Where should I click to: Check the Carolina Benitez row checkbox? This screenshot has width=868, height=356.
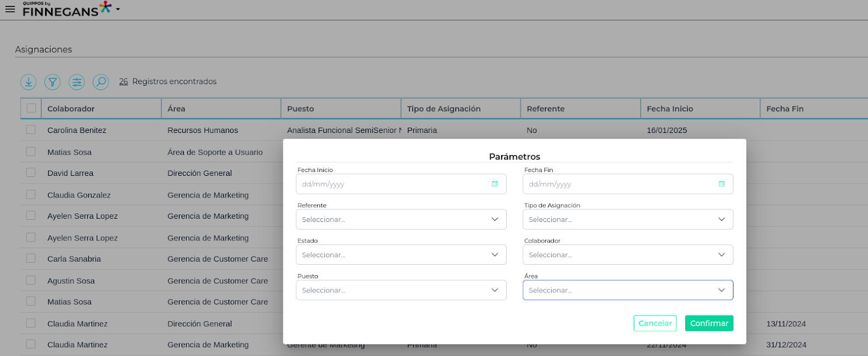pos(31,130)
